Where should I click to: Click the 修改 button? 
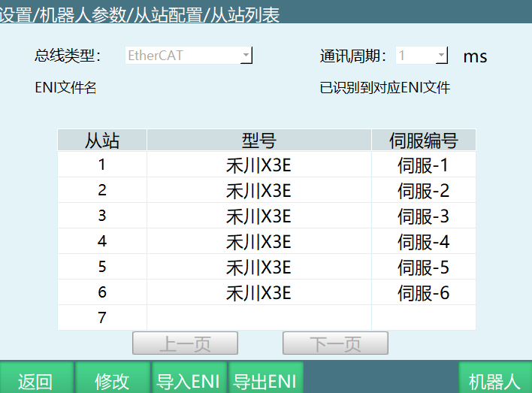tap(112, 378)
